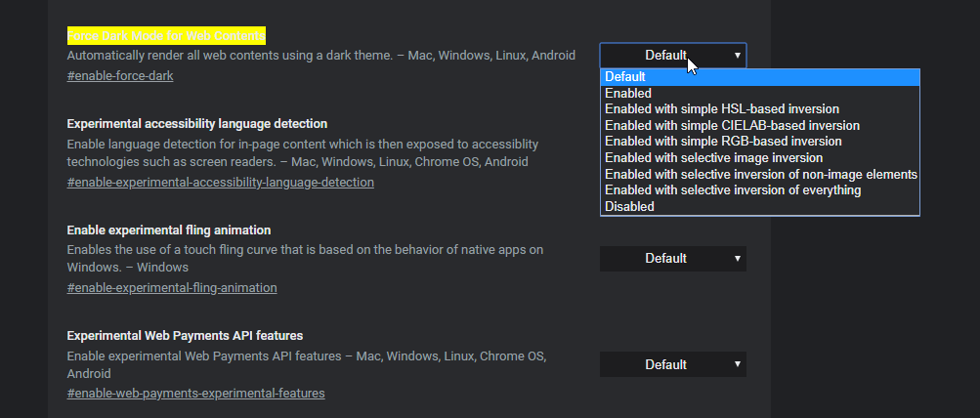980x418 pixels.
Task: Click the #enable-force-dark link
Action: coord(120,75)
